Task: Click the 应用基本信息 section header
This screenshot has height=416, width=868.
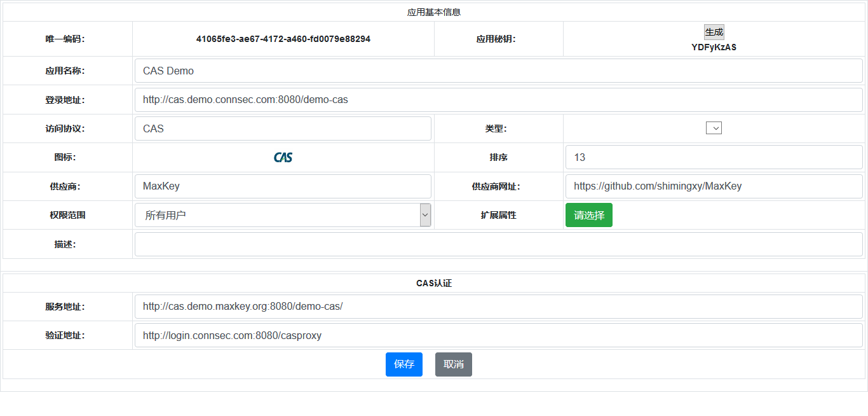Action: [434, 12]
